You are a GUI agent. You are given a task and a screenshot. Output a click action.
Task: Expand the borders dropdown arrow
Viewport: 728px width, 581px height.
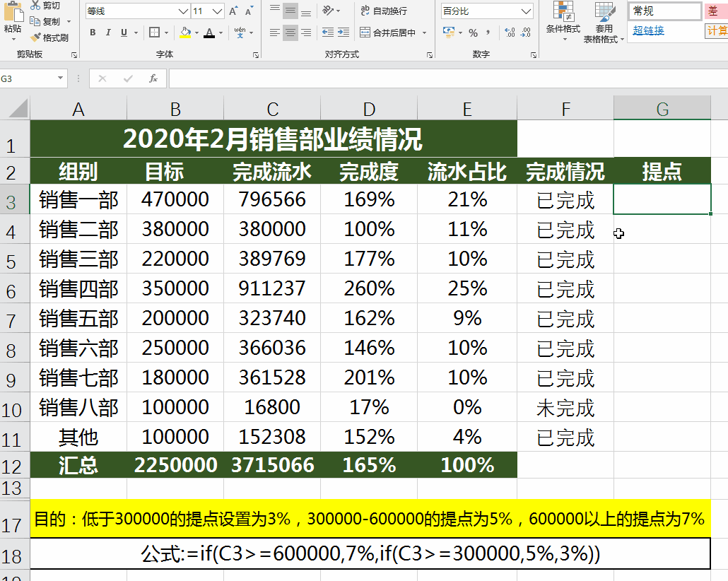coord(166,33)
